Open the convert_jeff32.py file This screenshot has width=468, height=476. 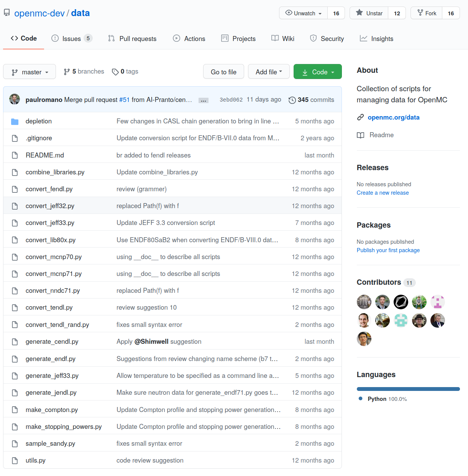[x=50, y=206]
